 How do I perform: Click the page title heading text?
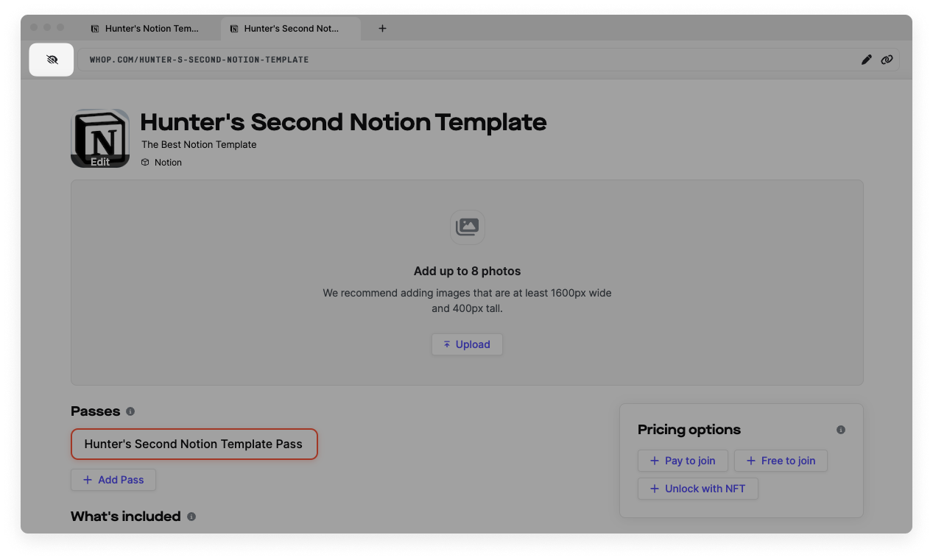[343, 122]
